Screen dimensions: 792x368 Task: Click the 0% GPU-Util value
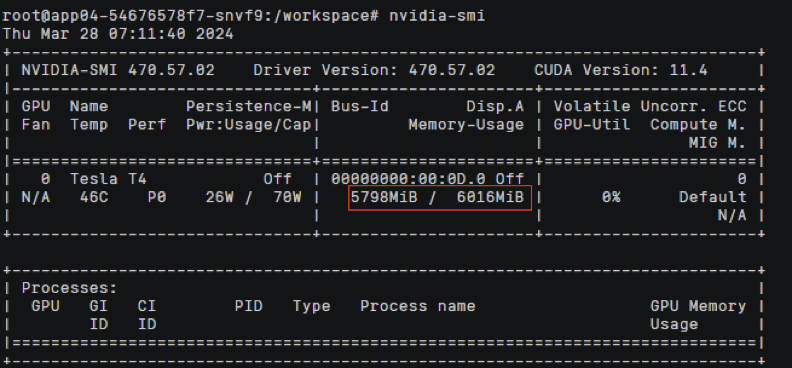click(611, 197)
